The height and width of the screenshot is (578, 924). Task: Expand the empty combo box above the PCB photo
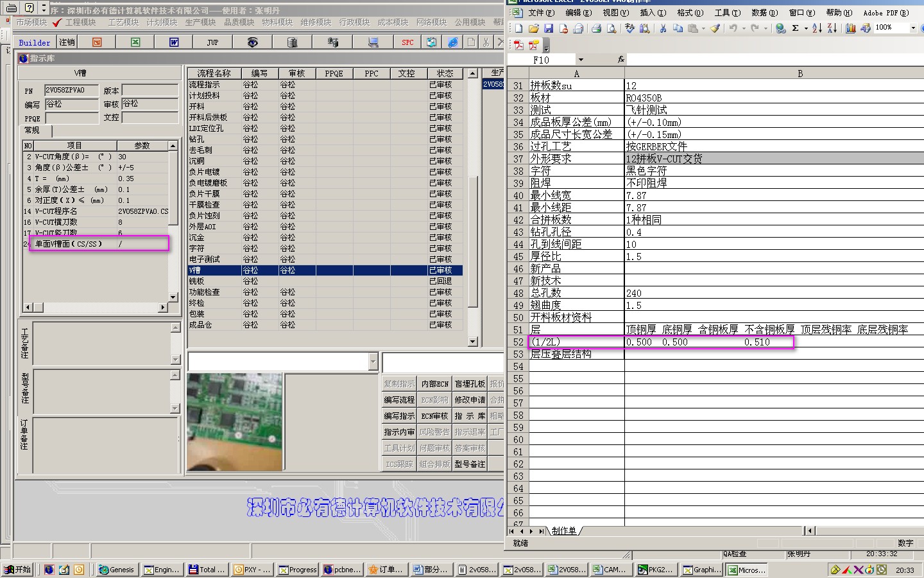click(373, 362)
